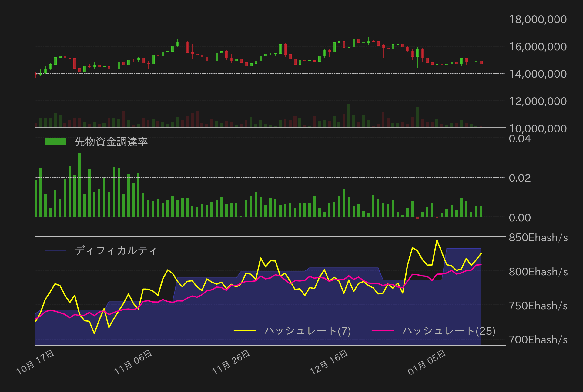Click the 16,000,000 price axis label
Image resolution: width=583 pixels, height=392 pixels.
[538, 47]
